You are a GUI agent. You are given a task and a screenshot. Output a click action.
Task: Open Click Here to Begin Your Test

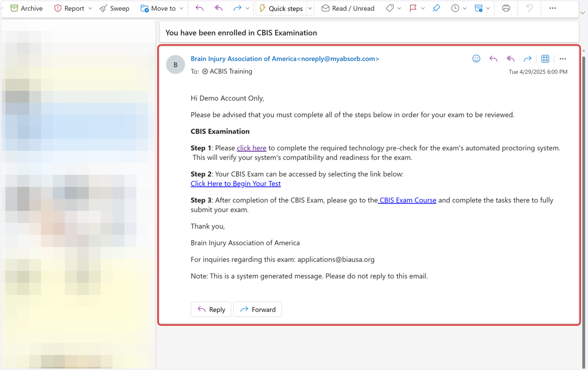click(x=236, y=184)
